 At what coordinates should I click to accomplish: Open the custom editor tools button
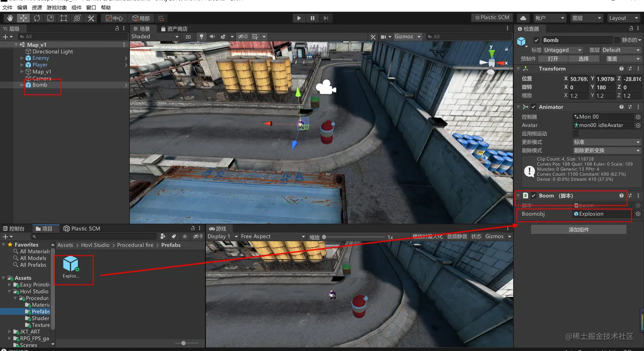[x=91, y=18]
